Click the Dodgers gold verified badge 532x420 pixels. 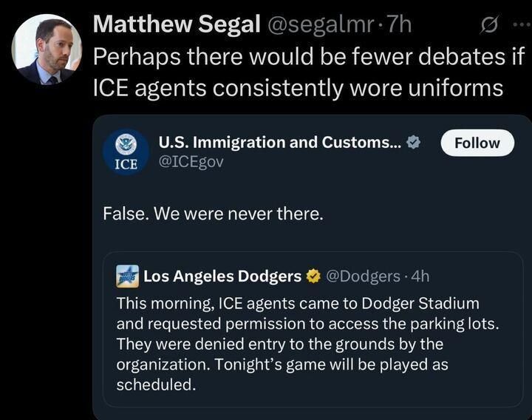tap(313, 277)
